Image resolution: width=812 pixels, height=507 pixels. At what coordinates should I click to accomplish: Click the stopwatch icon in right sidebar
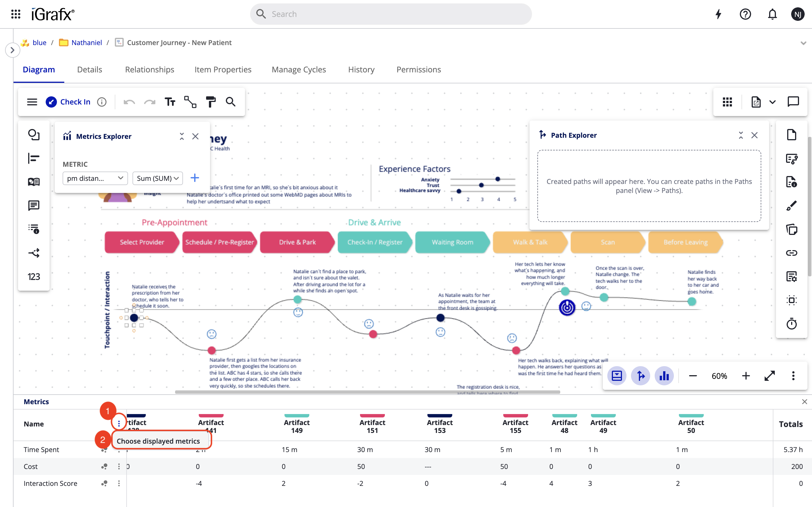[791, 324]
